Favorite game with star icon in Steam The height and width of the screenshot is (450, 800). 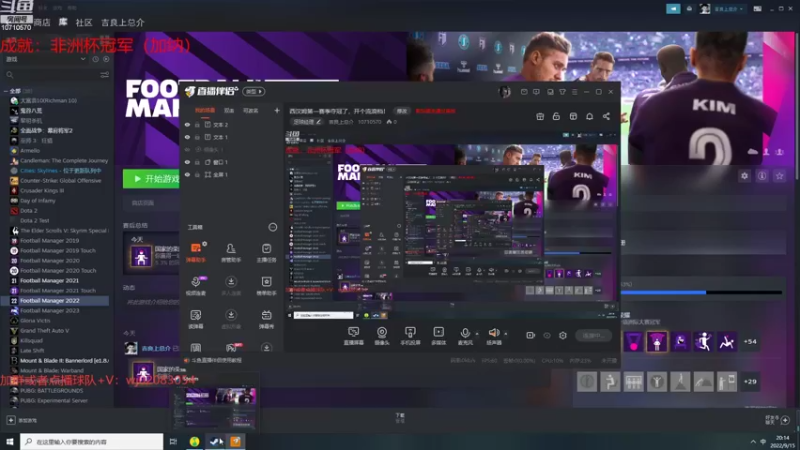pos(779,176)
